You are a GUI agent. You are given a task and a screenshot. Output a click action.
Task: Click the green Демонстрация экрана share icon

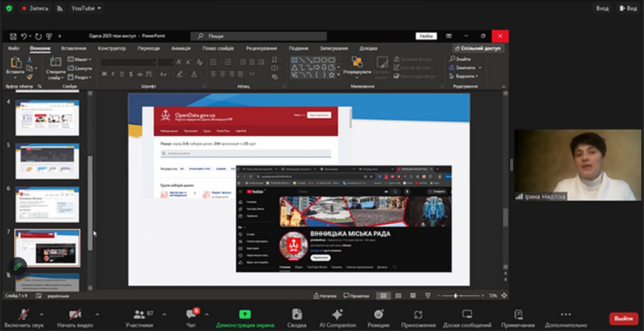(x=245, y=314)
